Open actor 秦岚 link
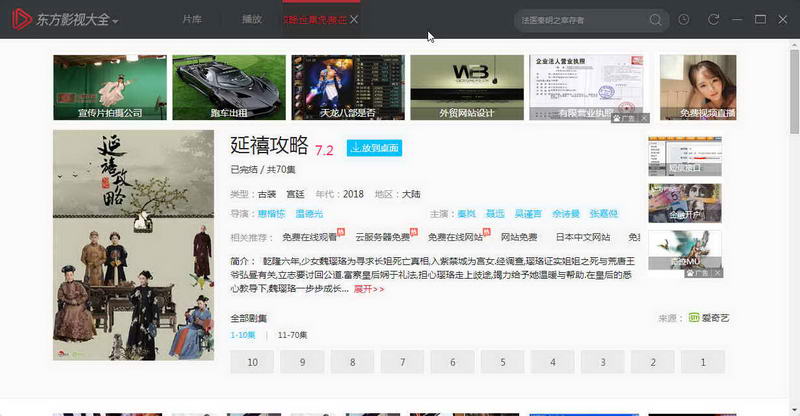Image resolution: width=800 pixels, height=416 pixels. click(466, 214)
